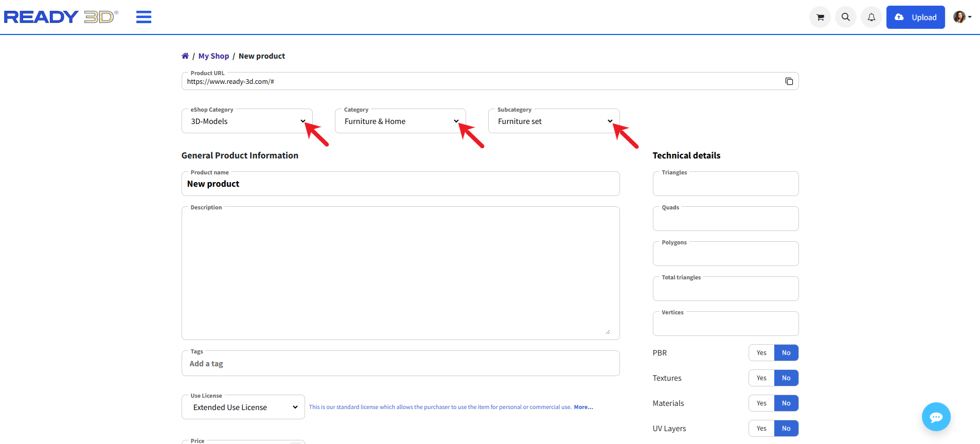Open the user avatar menu
This screenshot has height=444, width=980.
[962, 17]
